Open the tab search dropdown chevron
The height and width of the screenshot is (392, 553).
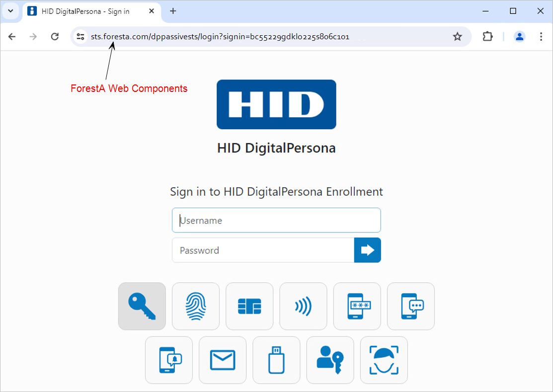(10, 11)
